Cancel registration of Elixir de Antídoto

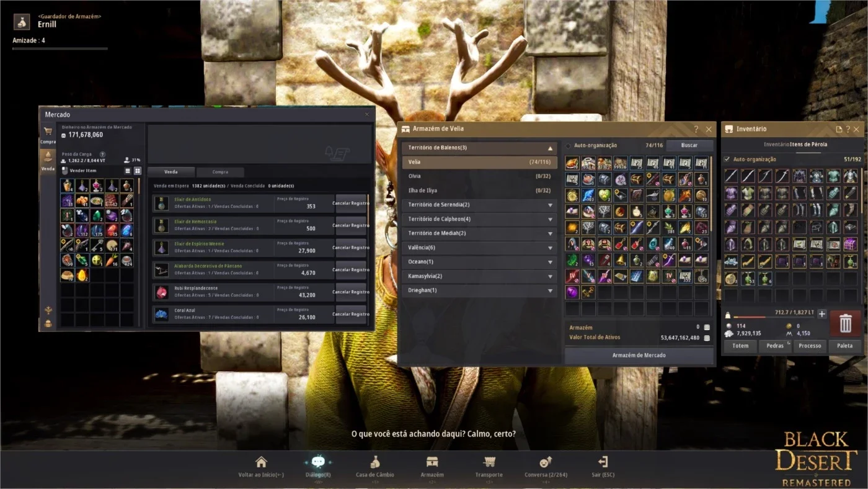tap(351, 204)
